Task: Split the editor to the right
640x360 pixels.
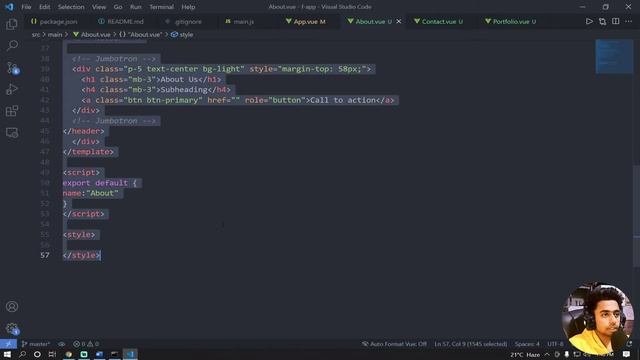Action: click(x=616, y=21)
